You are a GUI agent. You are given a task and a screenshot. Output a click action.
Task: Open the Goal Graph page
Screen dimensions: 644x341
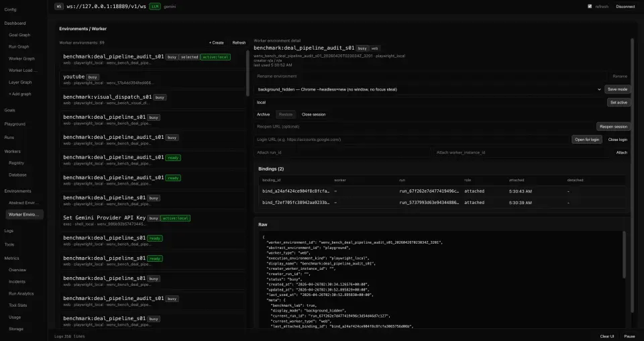click(19, 36)
